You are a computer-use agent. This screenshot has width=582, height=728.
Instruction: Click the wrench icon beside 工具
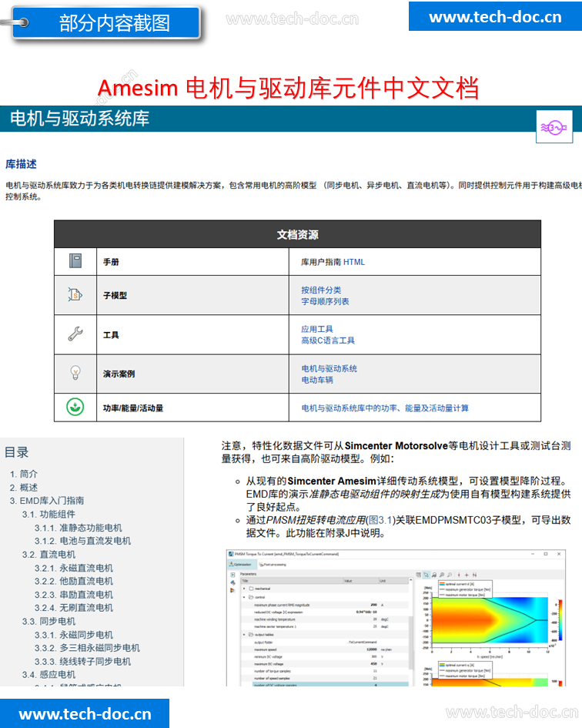tap(75, 334)
